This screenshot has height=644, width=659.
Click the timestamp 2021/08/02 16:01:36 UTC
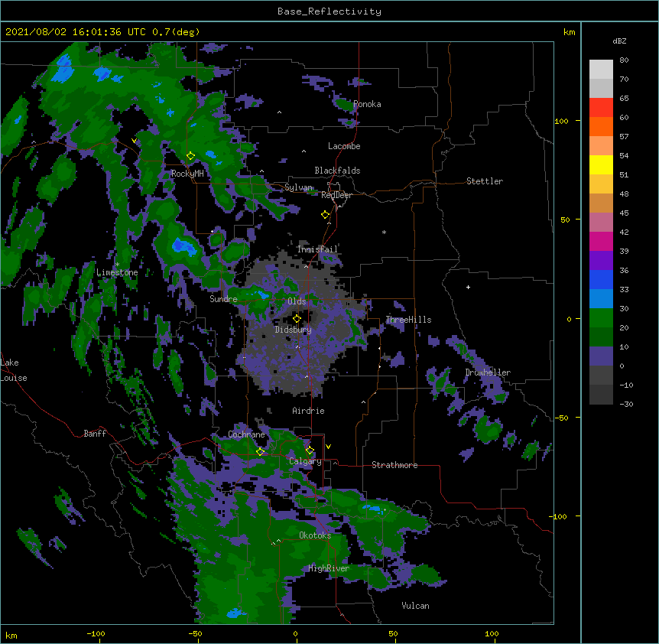coord(76,32)
